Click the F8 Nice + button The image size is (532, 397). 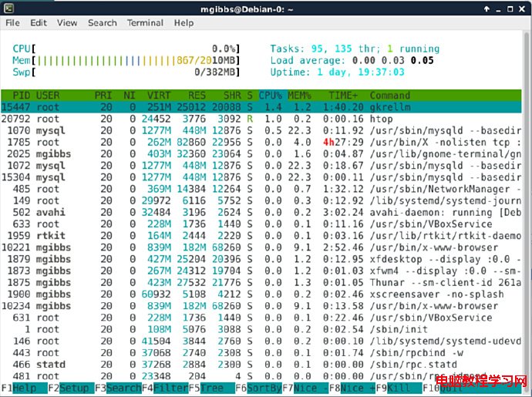click(x=352, y=388)
